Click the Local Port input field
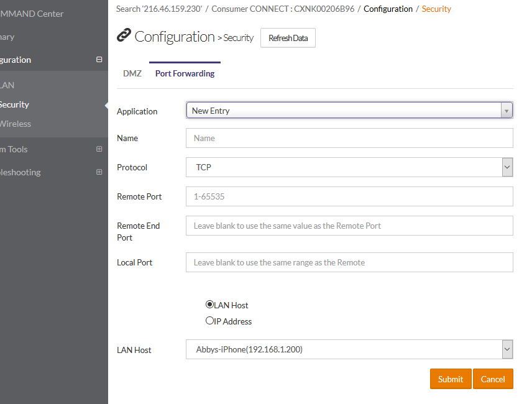 point(349,262)
